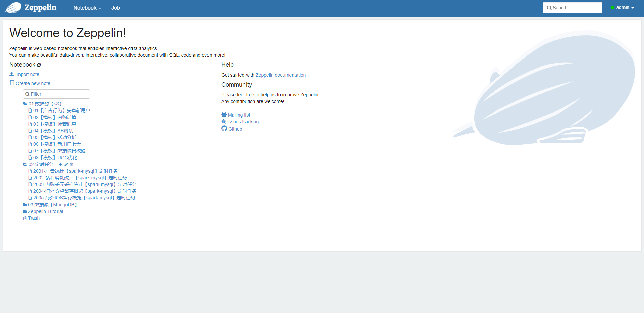
Task: Open note 2003-内购美元采样统计【spark-mysql】定时任务
Action: pyautogui.click(x=82, y=184)
